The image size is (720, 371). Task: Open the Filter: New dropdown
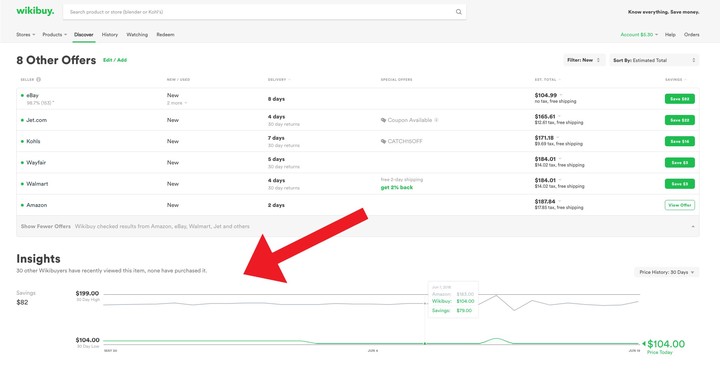pos(584,60)
